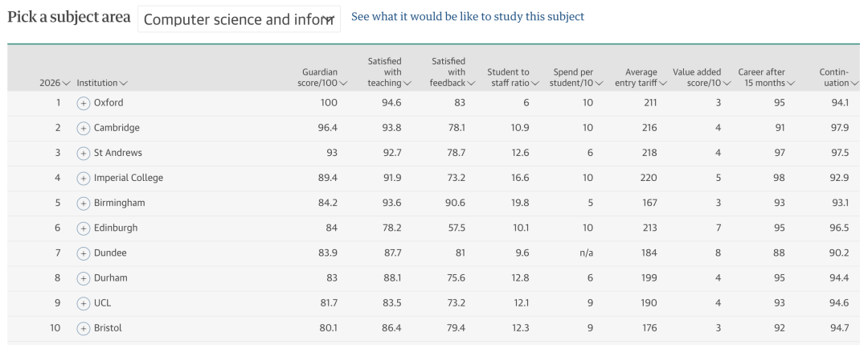Open Imperial College row plus icon
The image size is (868, 345).
pos(84,179)
